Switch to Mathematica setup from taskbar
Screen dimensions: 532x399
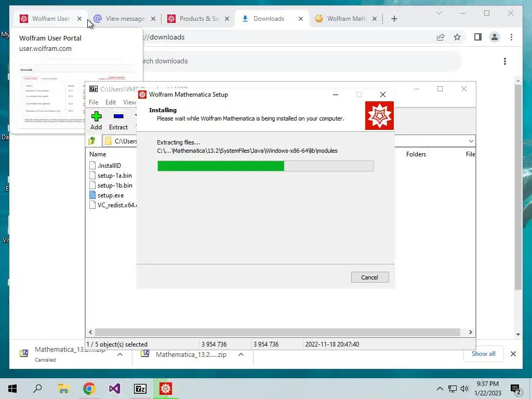click(166, 389)
